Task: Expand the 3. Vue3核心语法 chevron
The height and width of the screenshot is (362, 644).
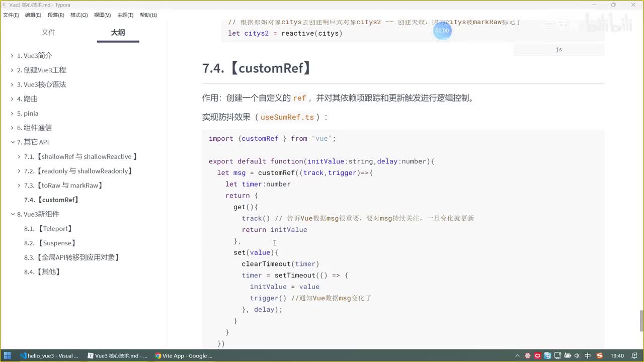Action: point(12,84)
